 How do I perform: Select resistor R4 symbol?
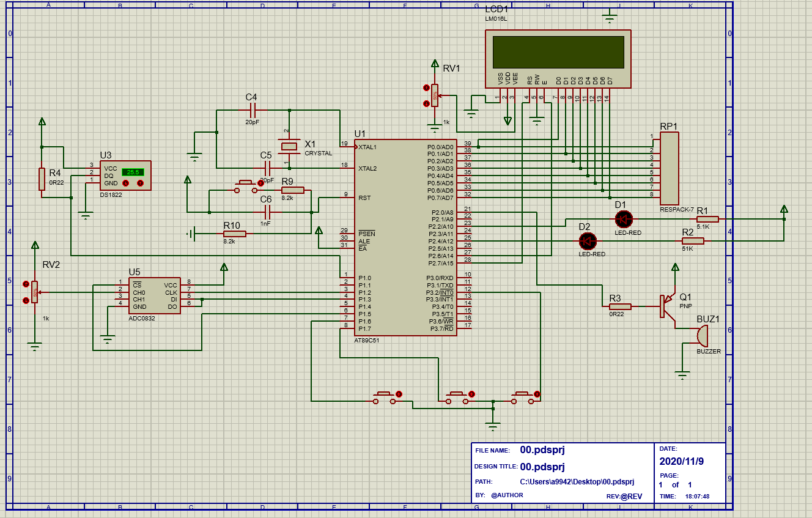point(42,179)
